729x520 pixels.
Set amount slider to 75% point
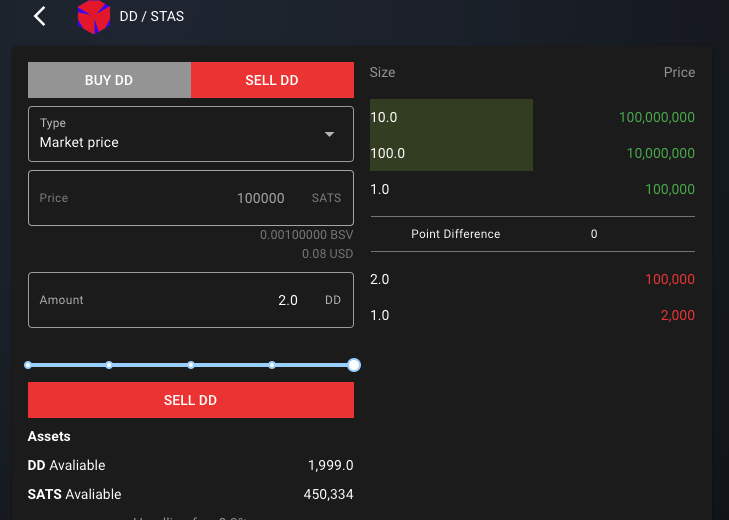[272, 365]
